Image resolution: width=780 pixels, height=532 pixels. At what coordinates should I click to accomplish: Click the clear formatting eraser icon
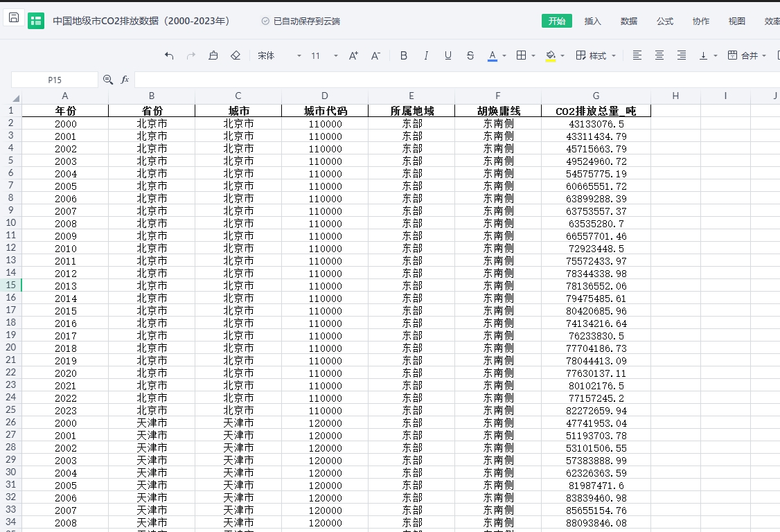tap(235, 55)
